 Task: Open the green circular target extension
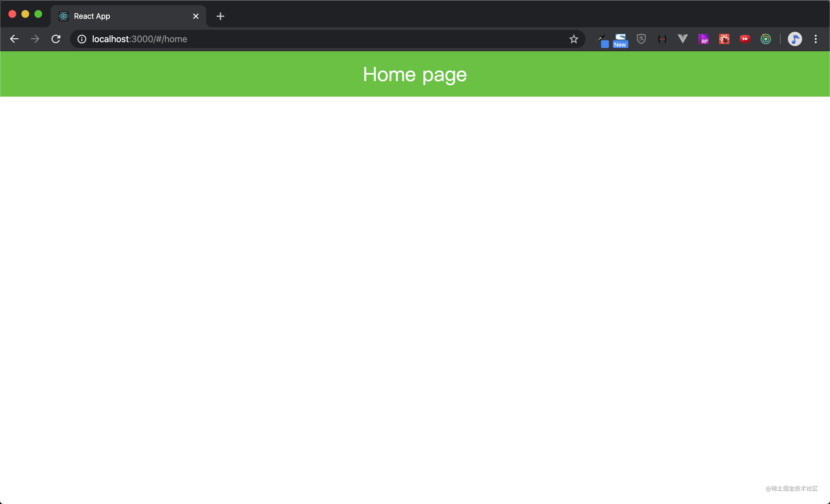tap(766, 39)
